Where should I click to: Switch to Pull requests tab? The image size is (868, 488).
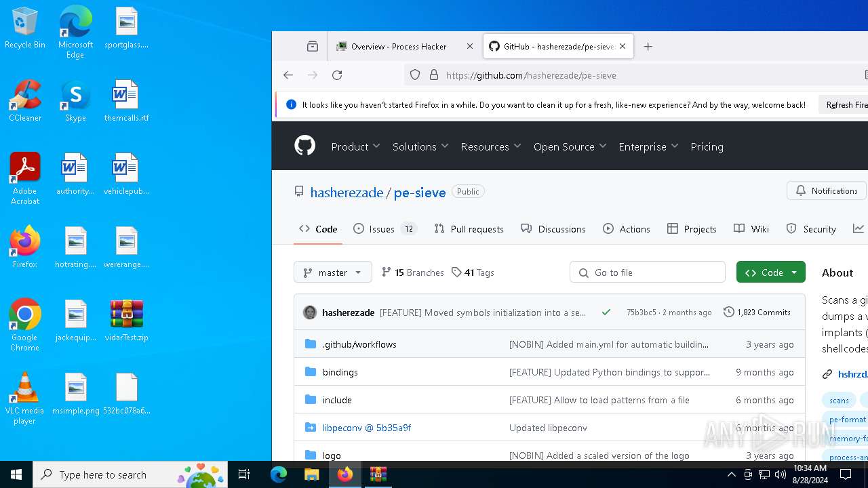469,229
